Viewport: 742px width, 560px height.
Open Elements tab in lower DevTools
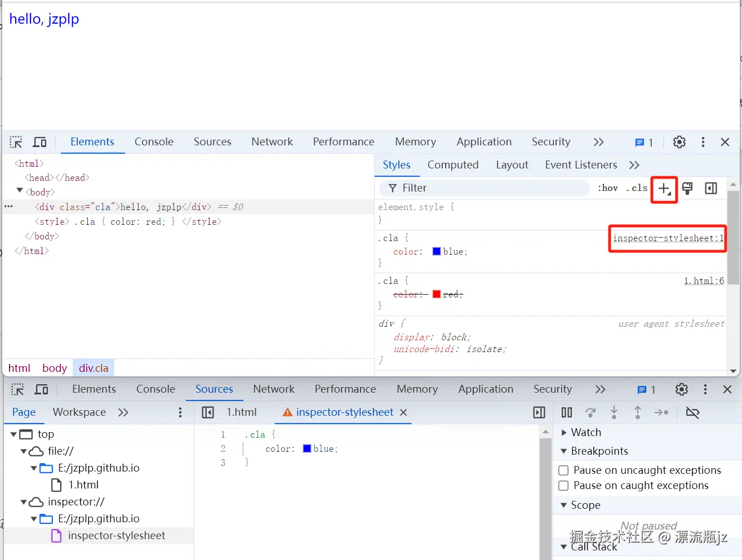coord(94,389)
